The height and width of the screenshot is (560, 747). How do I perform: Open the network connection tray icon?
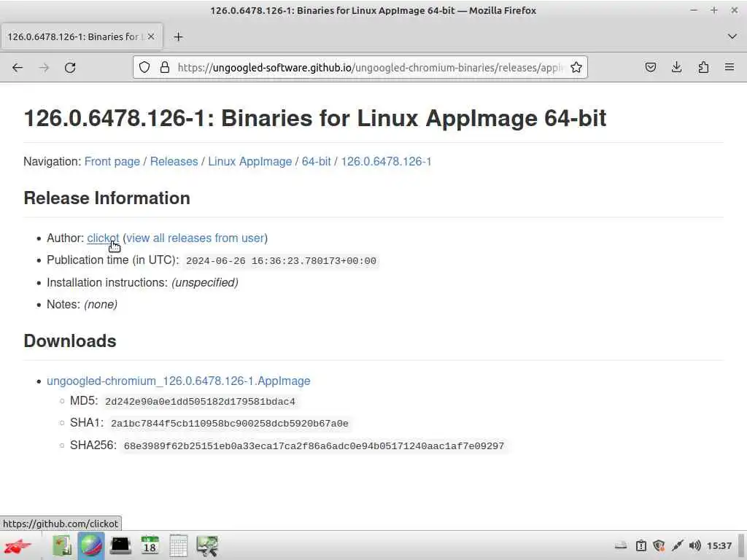pos(677,545)
